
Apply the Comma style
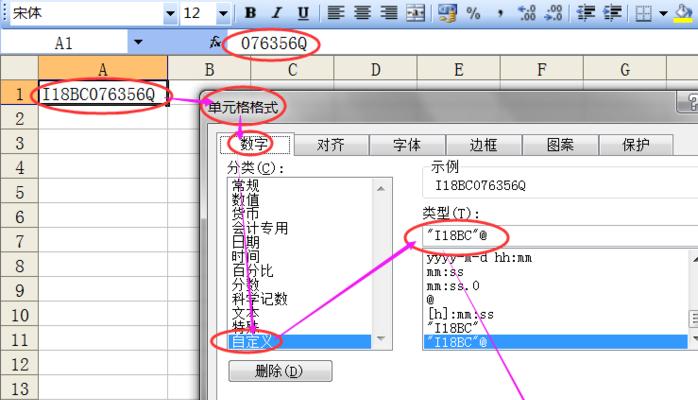click(x=500, y=13)
